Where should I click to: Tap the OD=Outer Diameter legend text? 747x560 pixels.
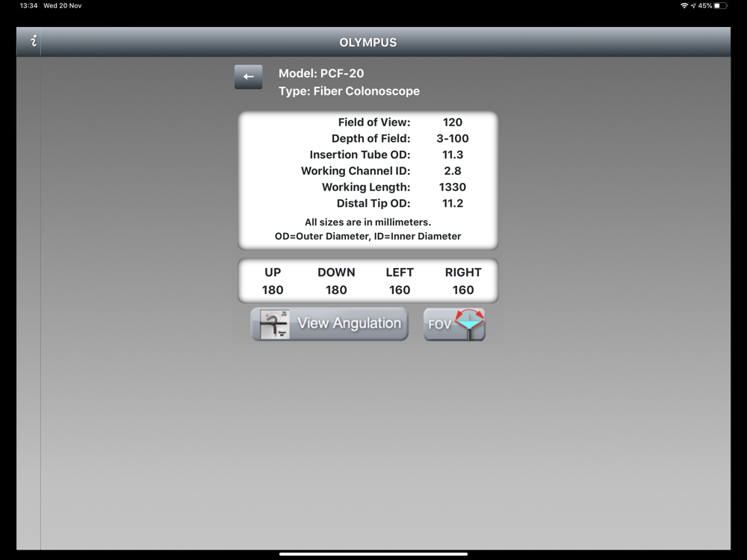click(x=368, y=236)
